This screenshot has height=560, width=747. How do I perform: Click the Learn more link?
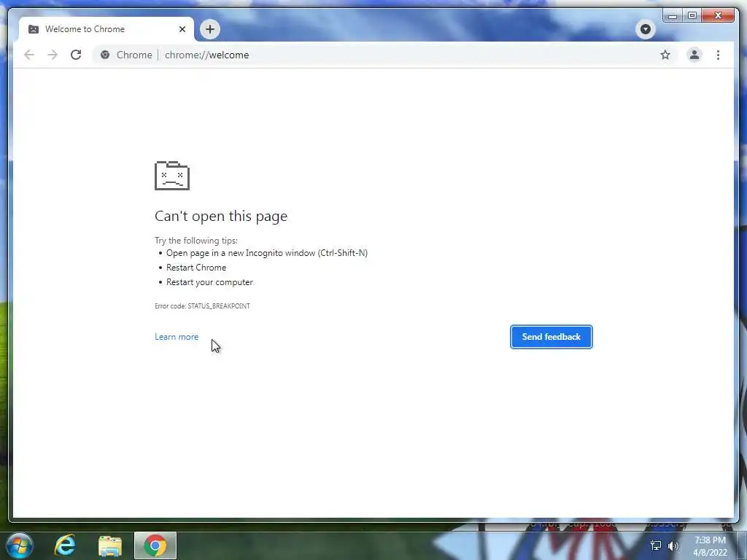coord(177,337)
